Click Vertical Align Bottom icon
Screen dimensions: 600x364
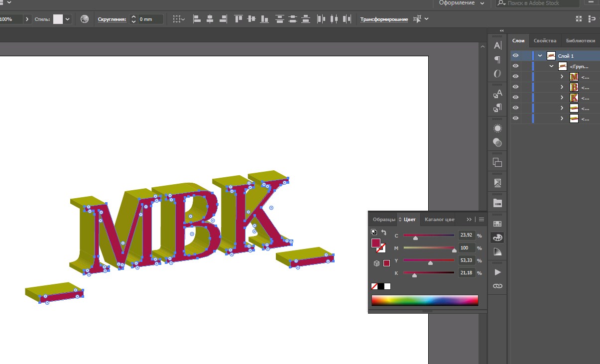[263, 19]
